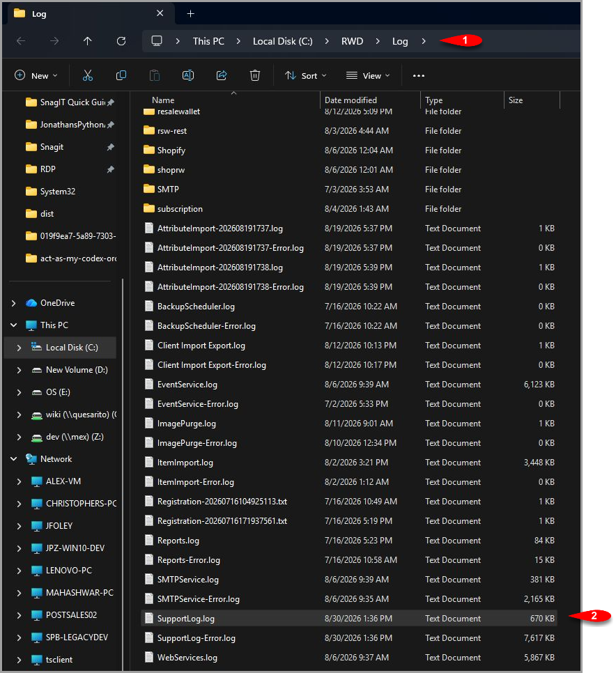Screen dimensions: 616x673
Task: Select OS (E:) drive in the tree
Action: tap(58, 392)
